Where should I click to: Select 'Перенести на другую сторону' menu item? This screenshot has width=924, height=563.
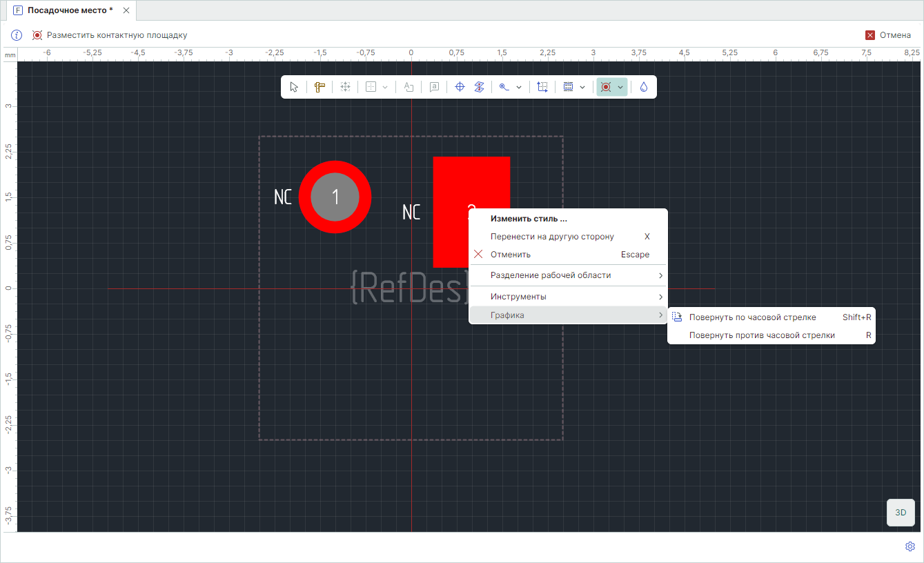pos(552,237)
